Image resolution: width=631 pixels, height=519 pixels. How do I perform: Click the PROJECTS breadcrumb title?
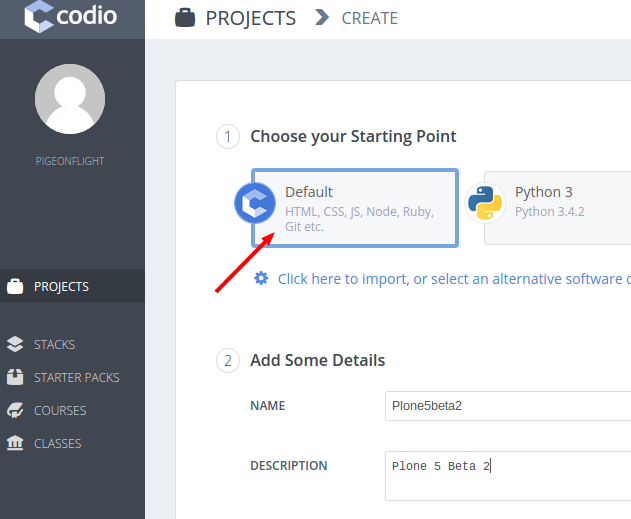[x=250, y=18]
